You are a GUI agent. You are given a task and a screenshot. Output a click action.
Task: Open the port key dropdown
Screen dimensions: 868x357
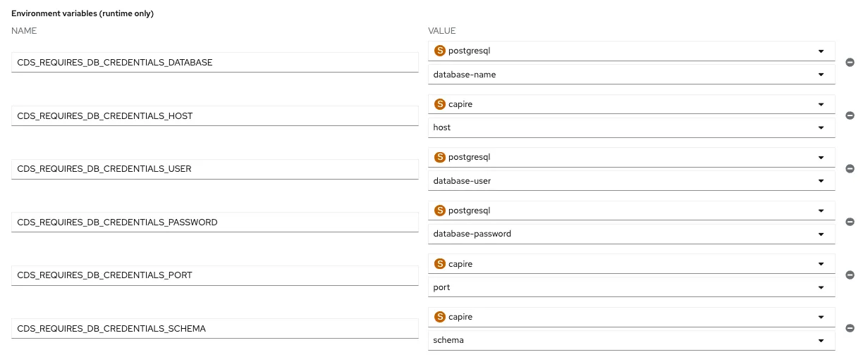(x=631, y=287)
